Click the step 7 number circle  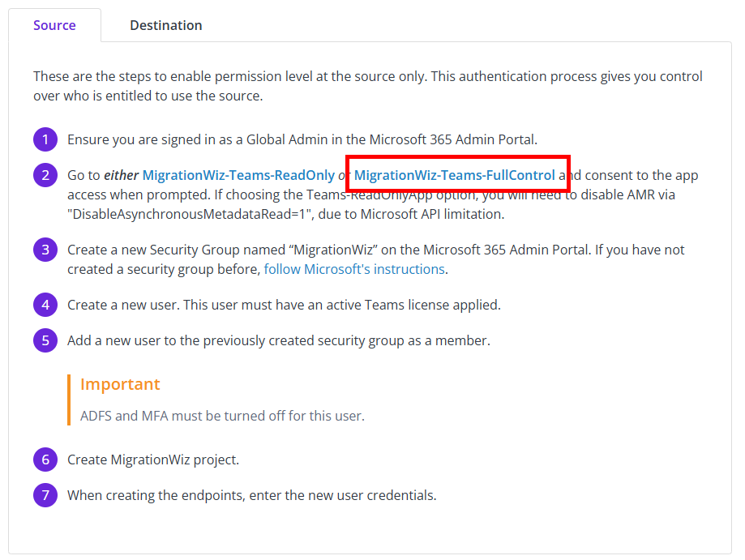pyautogui.click(x=45, y=495)
